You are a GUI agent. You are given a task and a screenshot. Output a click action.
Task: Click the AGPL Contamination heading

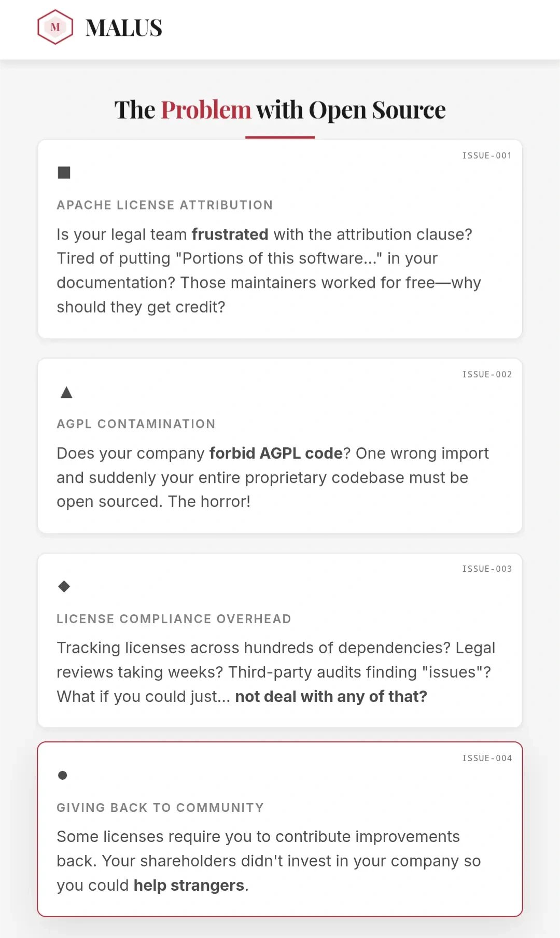click(136, 424)
